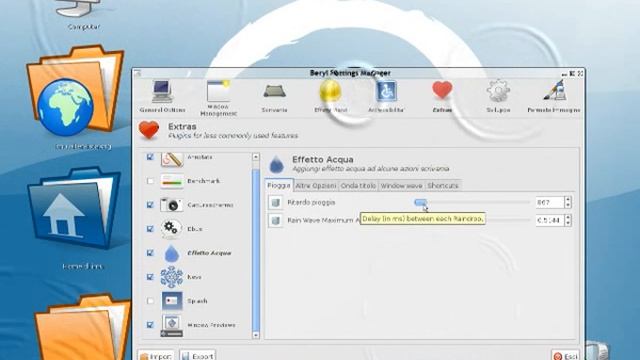Screen dimensions: 640x360
Task: Select the Neve snowflake plugin icon
Action: click(171, 277)
